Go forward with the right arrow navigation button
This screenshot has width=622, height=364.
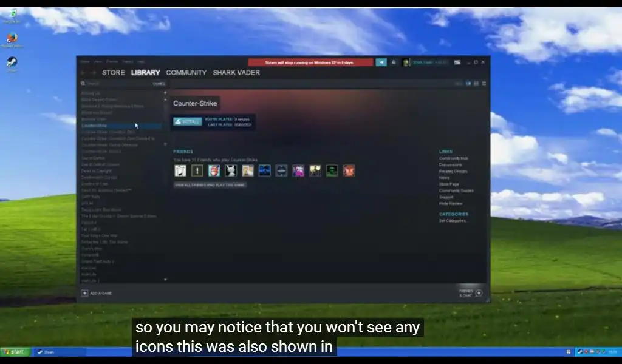click(93, 73)
